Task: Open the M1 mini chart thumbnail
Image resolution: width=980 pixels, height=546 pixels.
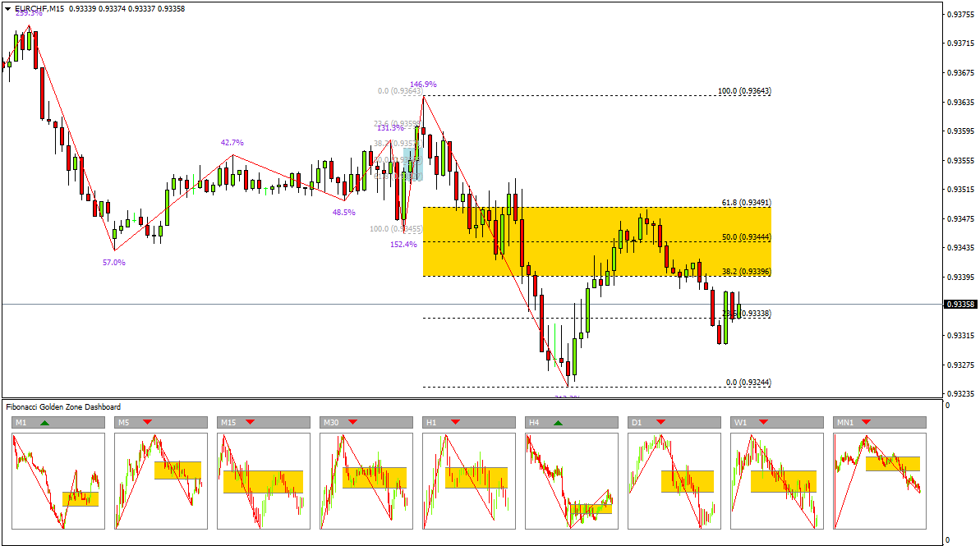Action: click(x=58, y=481)
